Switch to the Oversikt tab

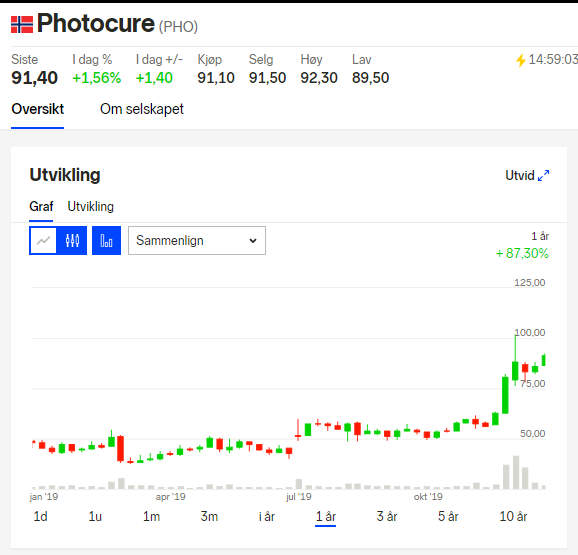(x=38, y=109)
